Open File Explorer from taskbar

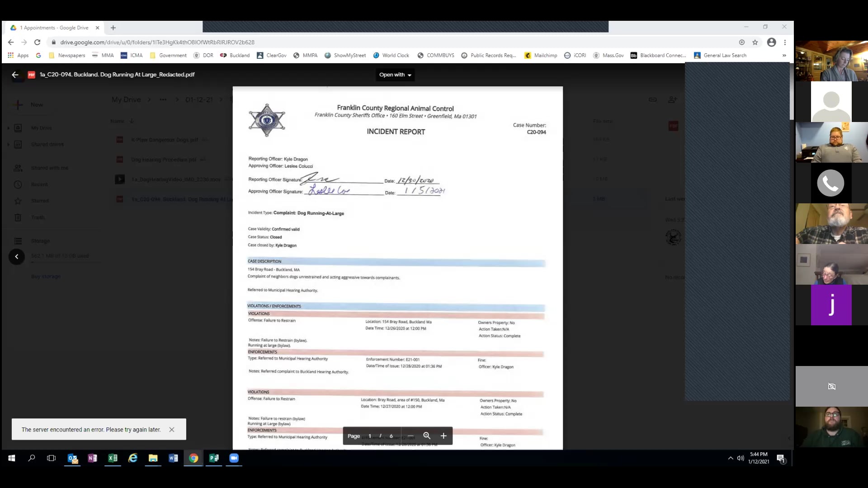click(153, 458)
